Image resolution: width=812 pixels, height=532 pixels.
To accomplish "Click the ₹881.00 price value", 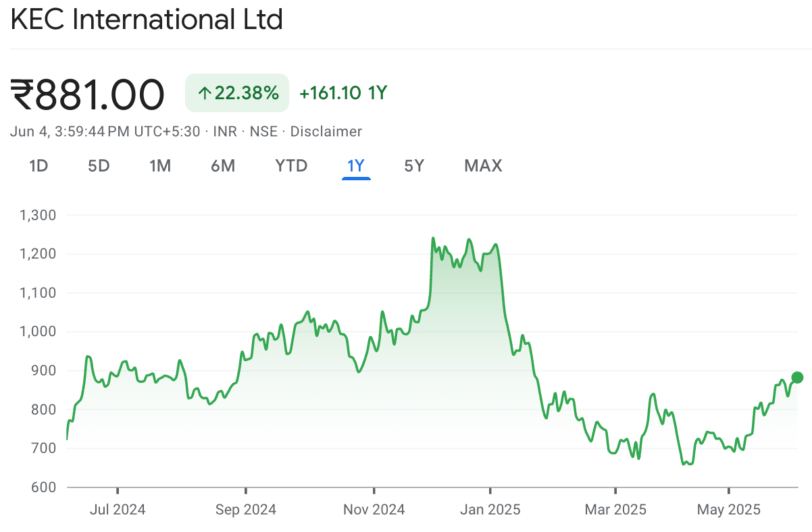I will 87,94.
